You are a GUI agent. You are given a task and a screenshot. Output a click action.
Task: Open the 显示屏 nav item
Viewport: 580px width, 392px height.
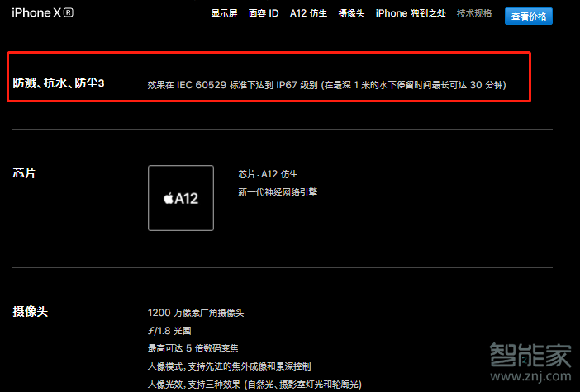click(x=224, y=13)
